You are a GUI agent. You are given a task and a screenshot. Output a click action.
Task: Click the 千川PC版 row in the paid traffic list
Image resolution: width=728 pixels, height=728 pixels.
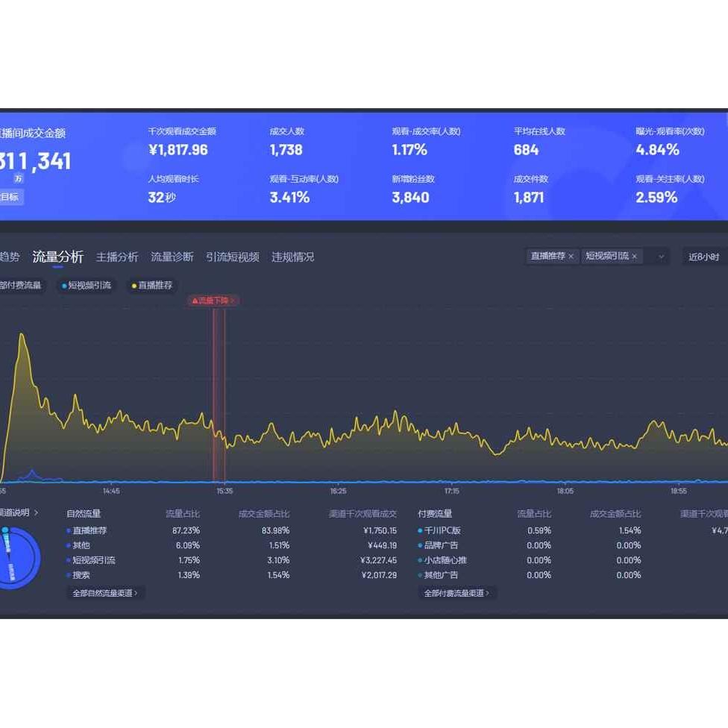(442, 530)
